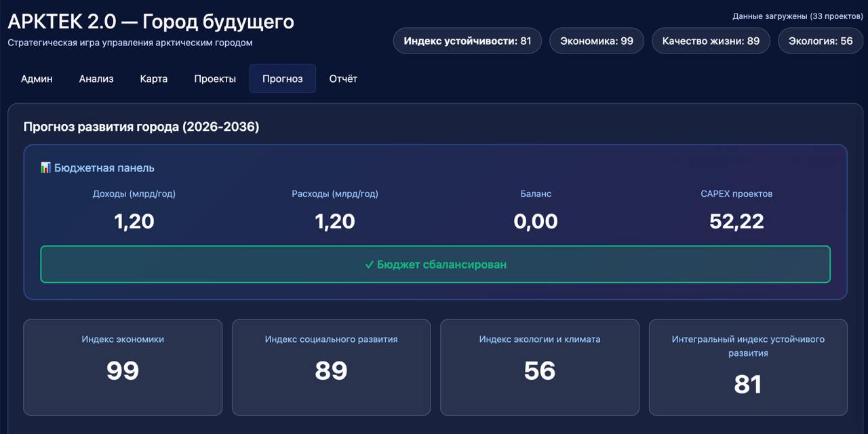Image resolution: width=868 pixels, height=434 pixels.
Task: Click the Индекс устойчивости: 81 badge
Action: 467,41
